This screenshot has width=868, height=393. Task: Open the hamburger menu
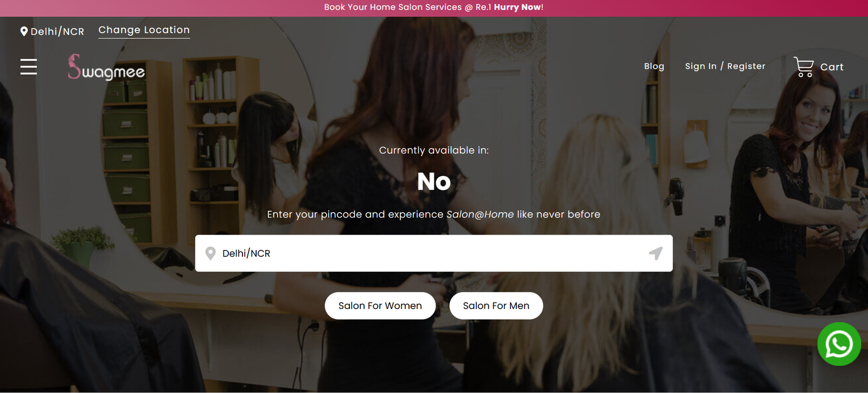tap(29, 67)
